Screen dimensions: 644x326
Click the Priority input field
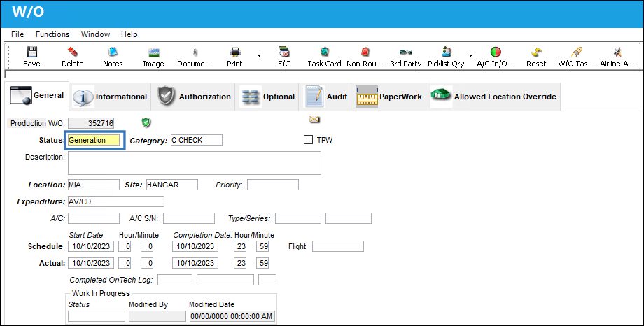273,185
